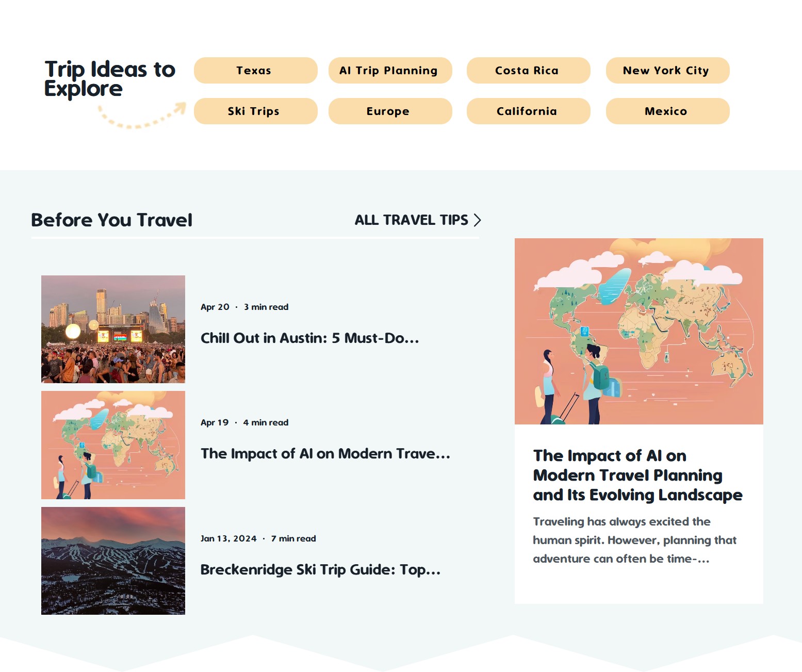Choose the New York City pill

(667, 70)
